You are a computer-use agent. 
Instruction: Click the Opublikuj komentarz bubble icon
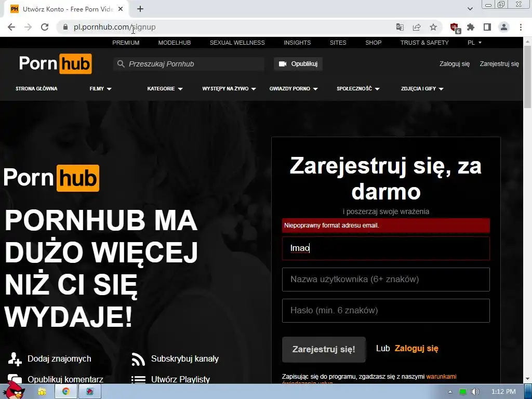pos(15,379)
